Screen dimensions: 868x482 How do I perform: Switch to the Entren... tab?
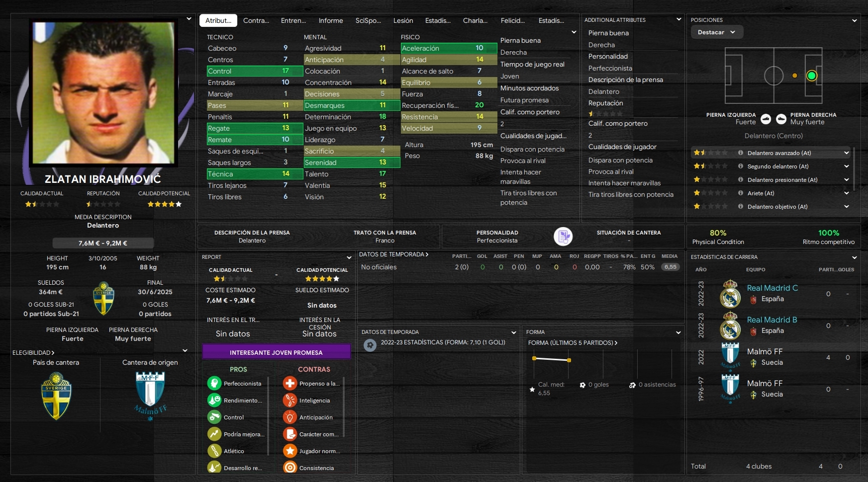[293, 20]
